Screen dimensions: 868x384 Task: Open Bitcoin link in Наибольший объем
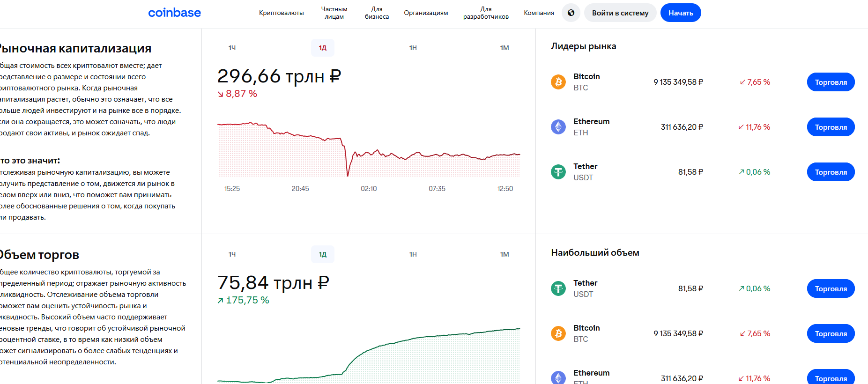586,328
